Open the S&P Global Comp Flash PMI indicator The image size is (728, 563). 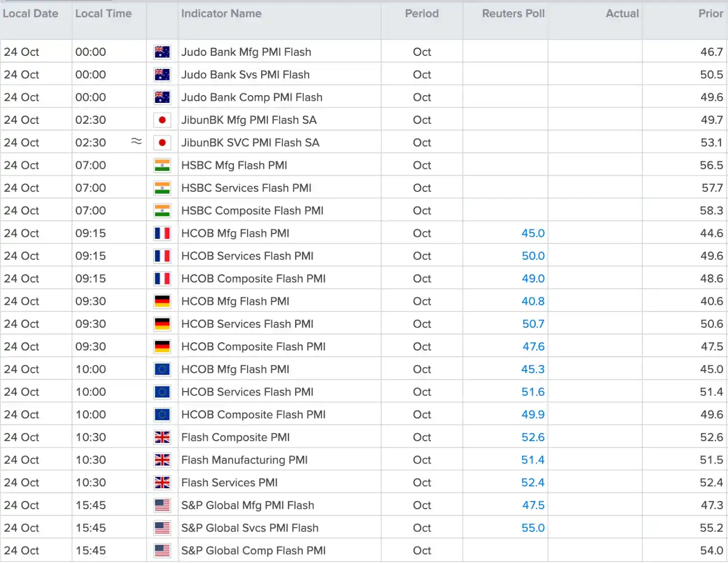pos(253,551)
